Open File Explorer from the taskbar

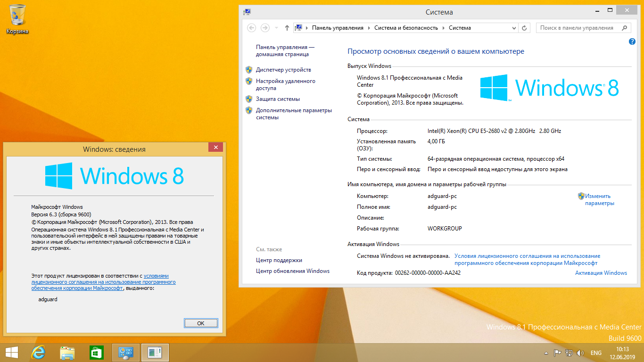tap(67, 353)
